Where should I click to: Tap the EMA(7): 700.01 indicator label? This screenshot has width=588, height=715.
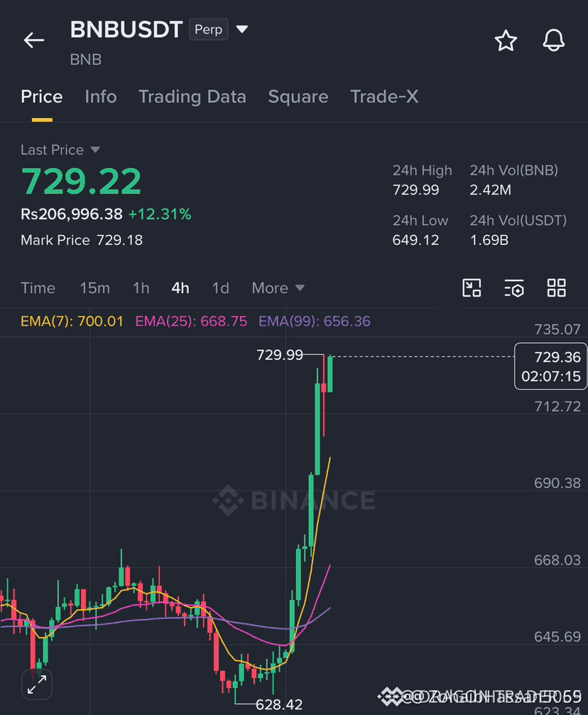72,322
